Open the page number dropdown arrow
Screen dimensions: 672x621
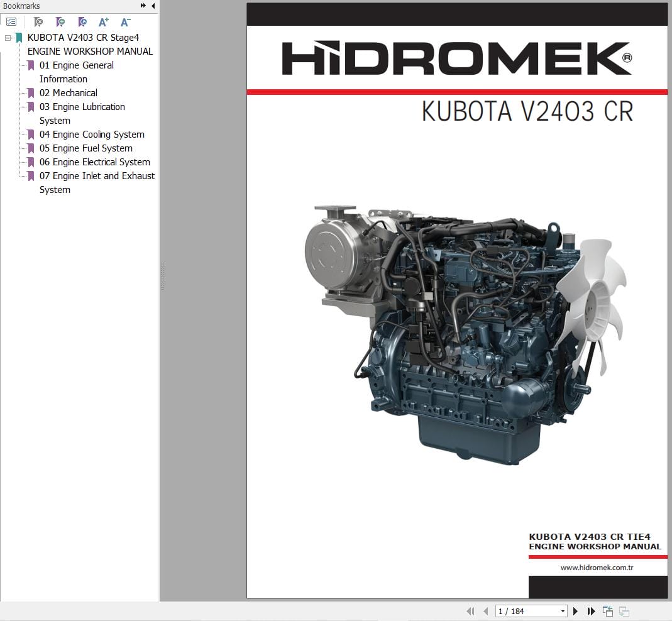point(563,611)
